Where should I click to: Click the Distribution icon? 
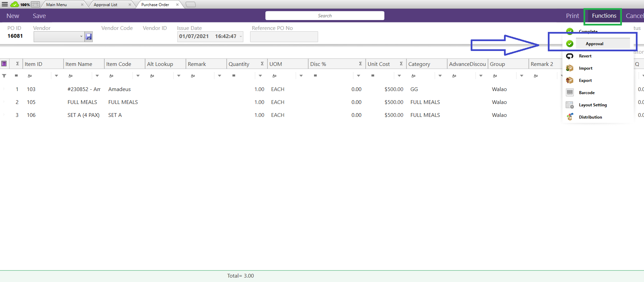(570, 117)
